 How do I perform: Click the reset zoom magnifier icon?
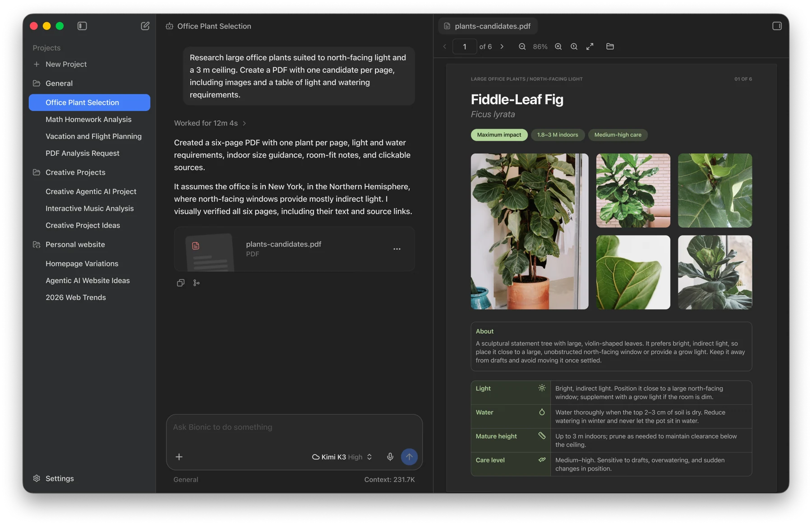pos(574,46)
